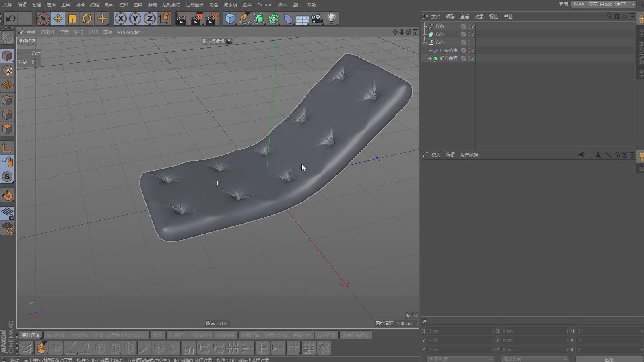The image size is (644, 362).
Task: Activate the Rotate tool
Action: click(87, 19)
